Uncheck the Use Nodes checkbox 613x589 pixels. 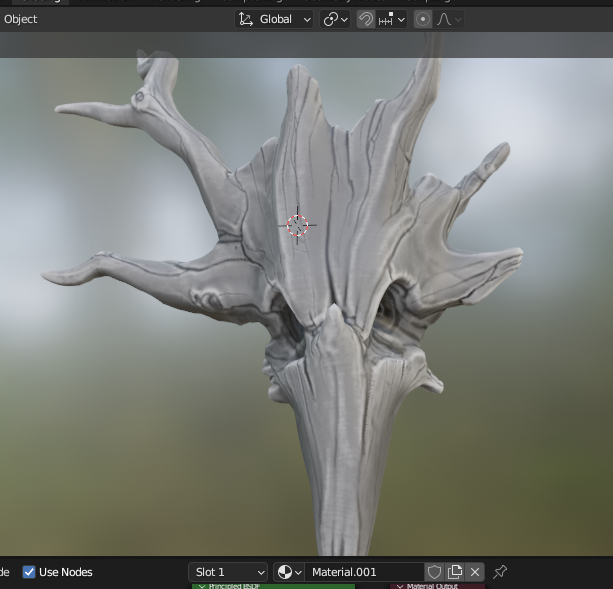(29, 572)
